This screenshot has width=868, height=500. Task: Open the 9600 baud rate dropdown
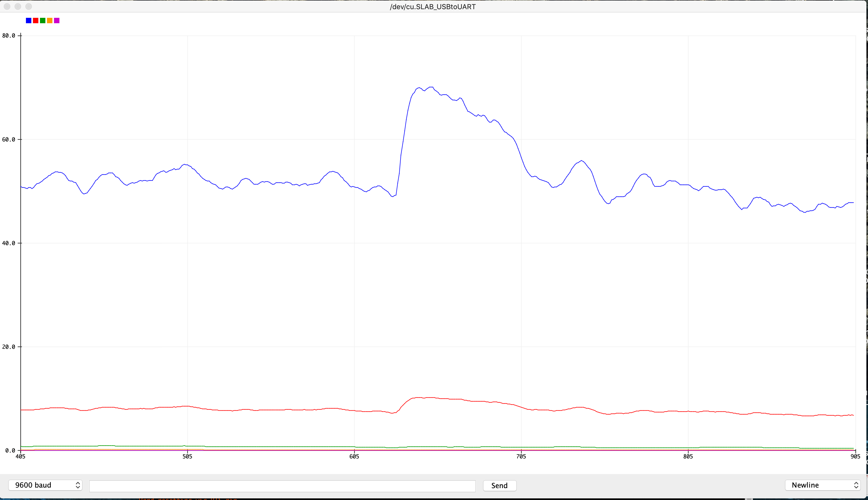45,485
